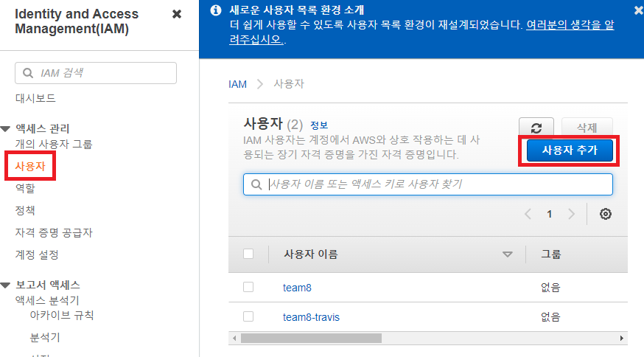Click the IAM 검색 input field
Image resolution: width=644 pixels, height=357 pixels.
tap(96, 73)
